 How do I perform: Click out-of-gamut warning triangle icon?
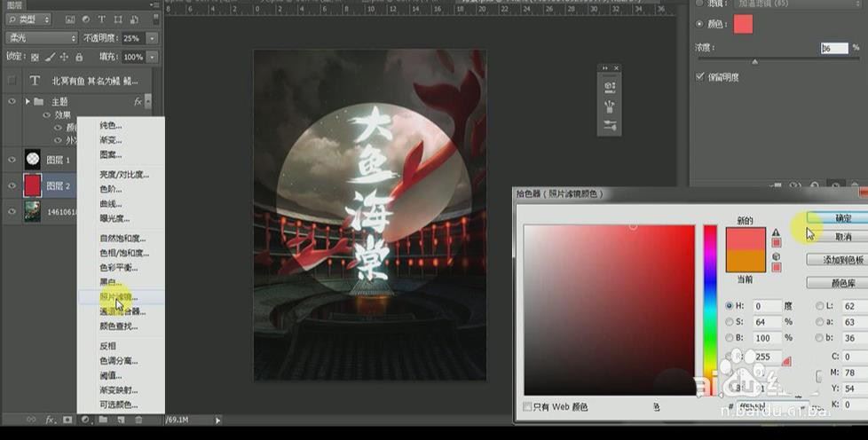click(776, 232)
